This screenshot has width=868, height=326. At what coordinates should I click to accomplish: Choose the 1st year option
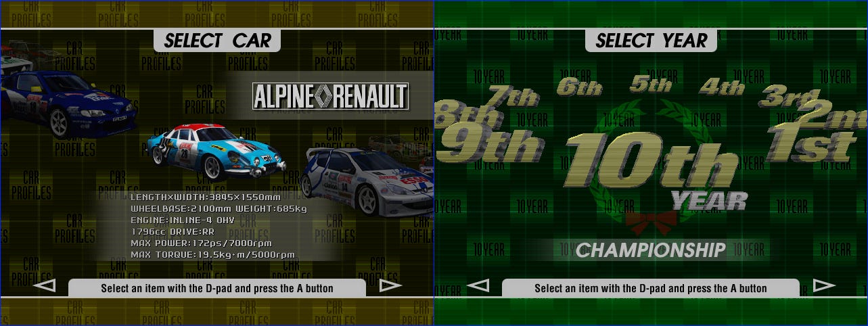pos(810,143)
